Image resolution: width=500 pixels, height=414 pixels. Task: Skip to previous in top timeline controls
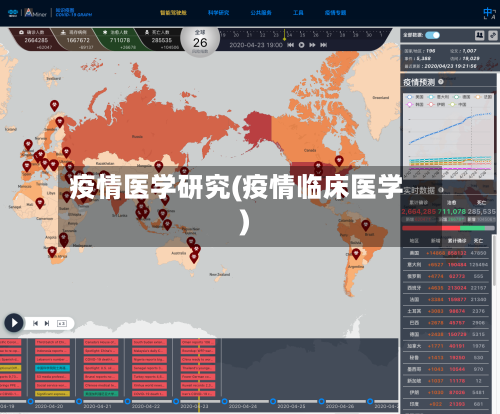pos(291,45)
